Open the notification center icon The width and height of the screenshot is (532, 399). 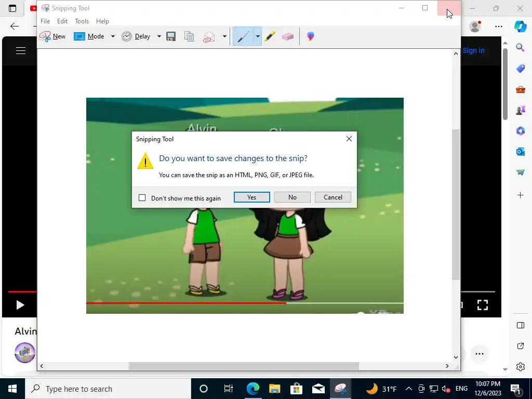click(x=516, y=389)
